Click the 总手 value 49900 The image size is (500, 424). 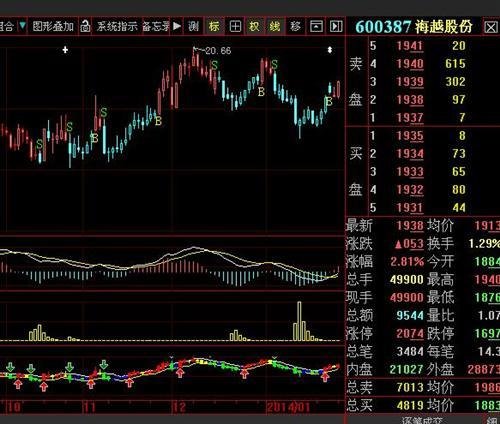tap(407, 279)
